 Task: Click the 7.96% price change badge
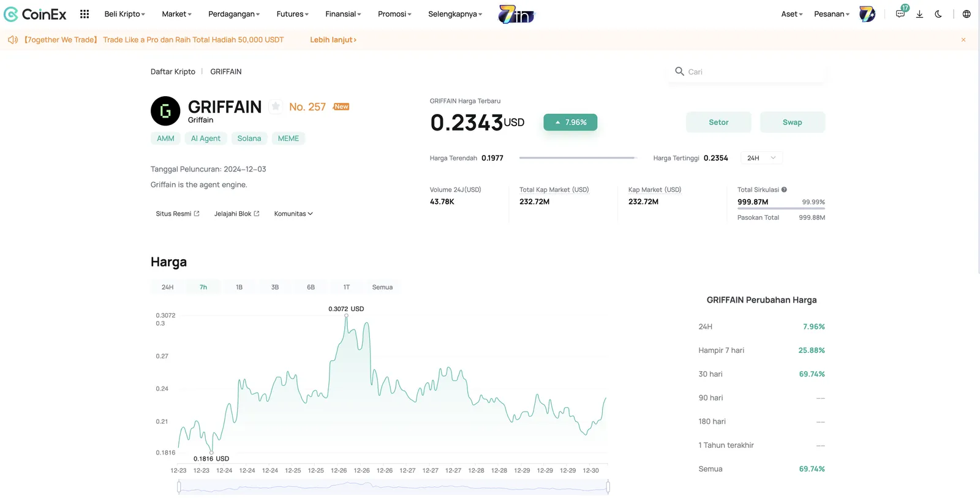click(x=570, y=123)
